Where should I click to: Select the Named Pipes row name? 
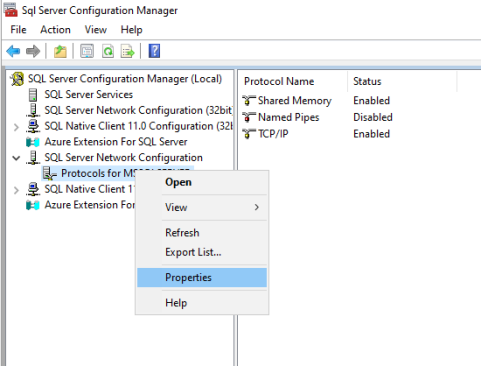(289, 117)
